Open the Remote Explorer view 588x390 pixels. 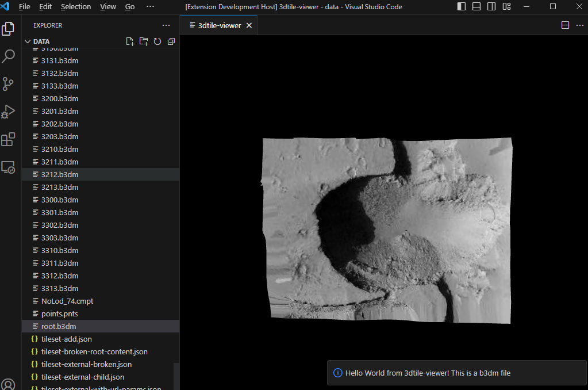[9, 167]
